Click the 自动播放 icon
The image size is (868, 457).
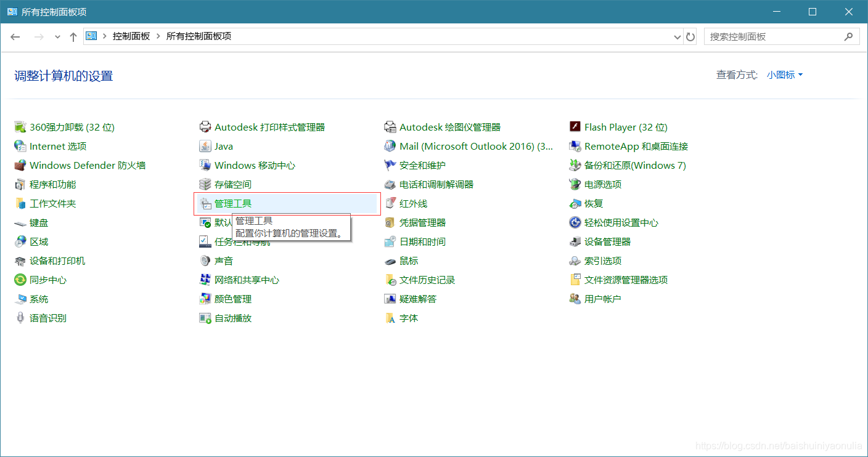coord(205,318)
